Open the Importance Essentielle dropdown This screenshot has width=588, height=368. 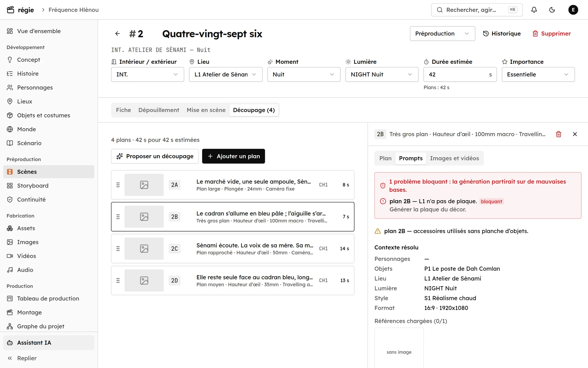pyautogui.click(x=538, y=75)
